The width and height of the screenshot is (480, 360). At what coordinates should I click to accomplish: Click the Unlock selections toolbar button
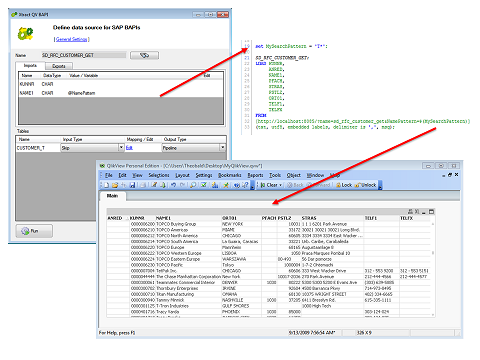[x=366, y=185]
